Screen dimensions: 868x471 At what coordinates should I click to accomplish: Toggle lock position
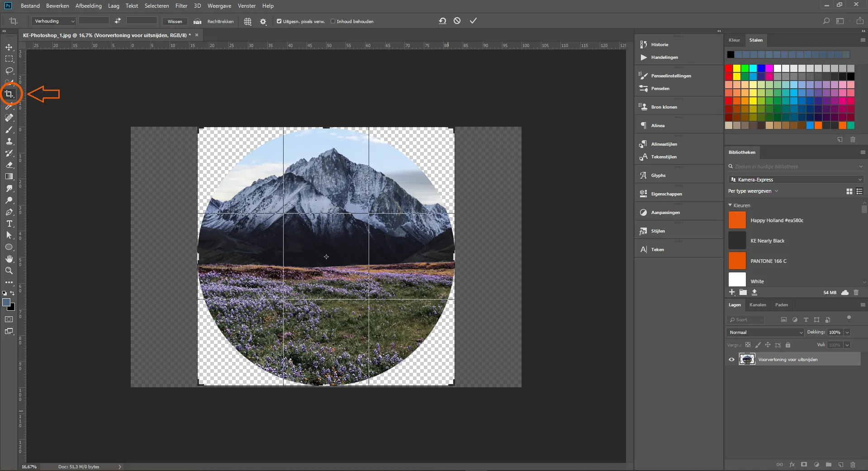tap(768, 345)
